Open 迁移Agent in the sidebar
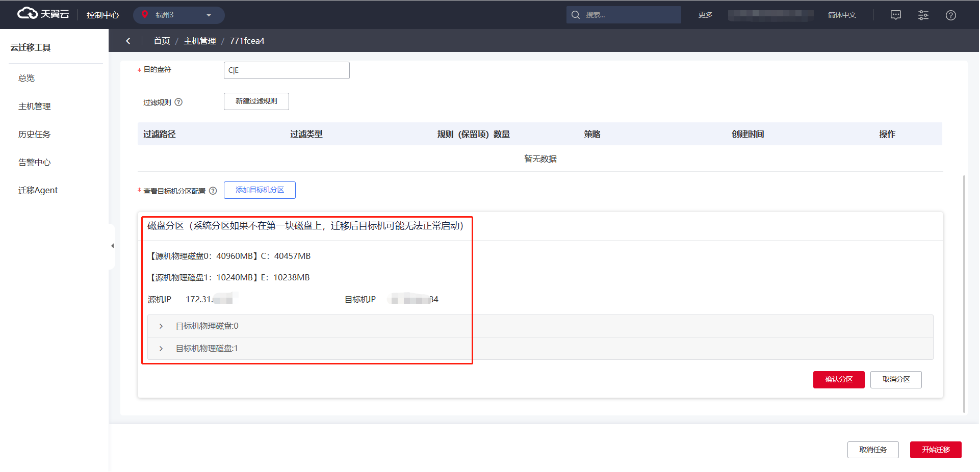This screenshot has height=472, width=980. tap(38, 190)
